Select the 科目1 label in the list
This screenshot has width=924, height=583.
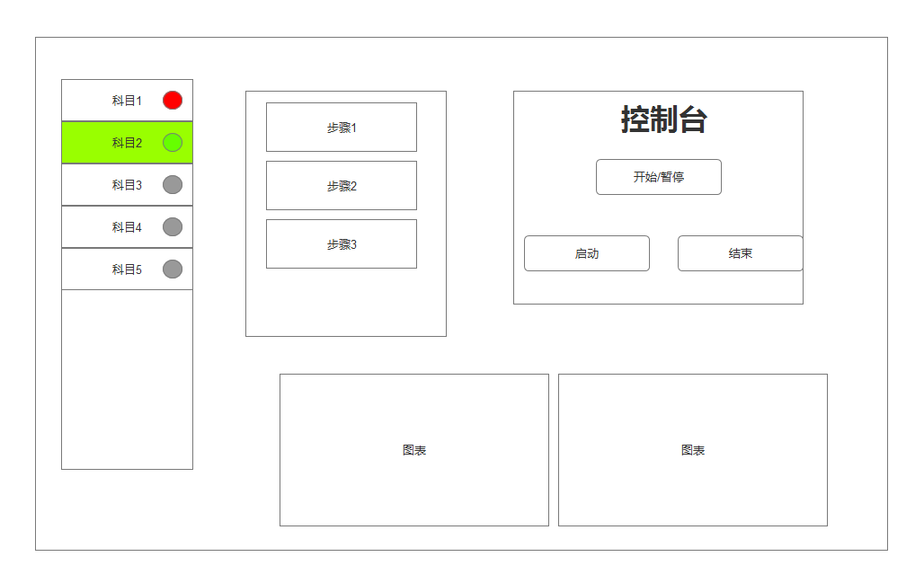tap(127, 101)
